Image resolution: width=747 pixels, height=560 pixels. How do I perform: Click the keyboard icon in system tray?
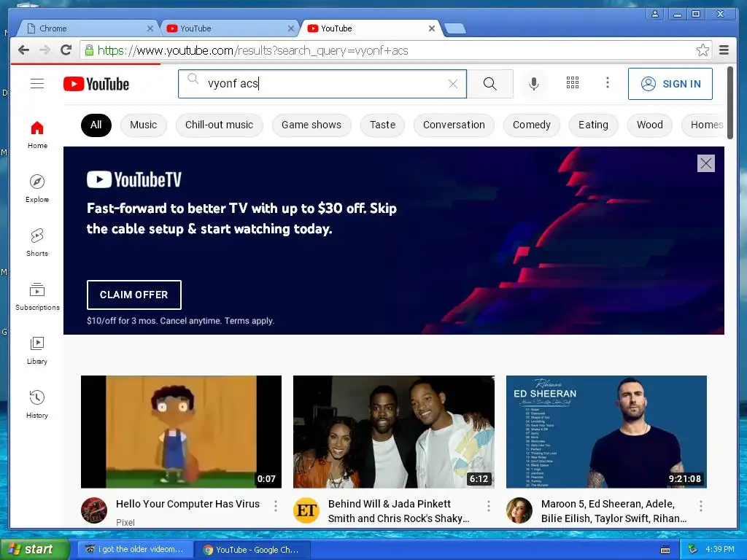coord(665,550)
